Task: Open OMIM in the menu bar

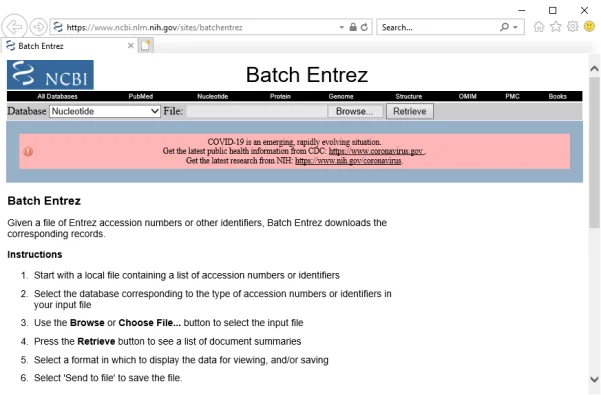Action: [468, 97]
